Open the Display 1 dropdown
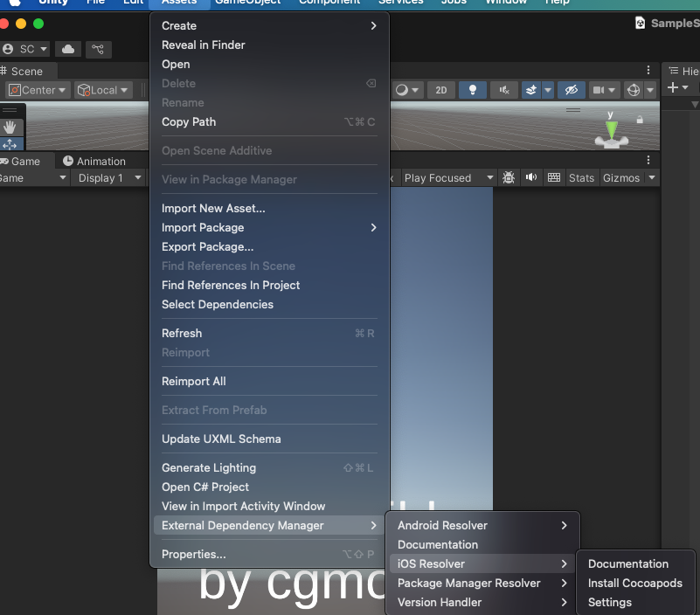This screenshot has width=700, height=615. click(x=110, y=178)
